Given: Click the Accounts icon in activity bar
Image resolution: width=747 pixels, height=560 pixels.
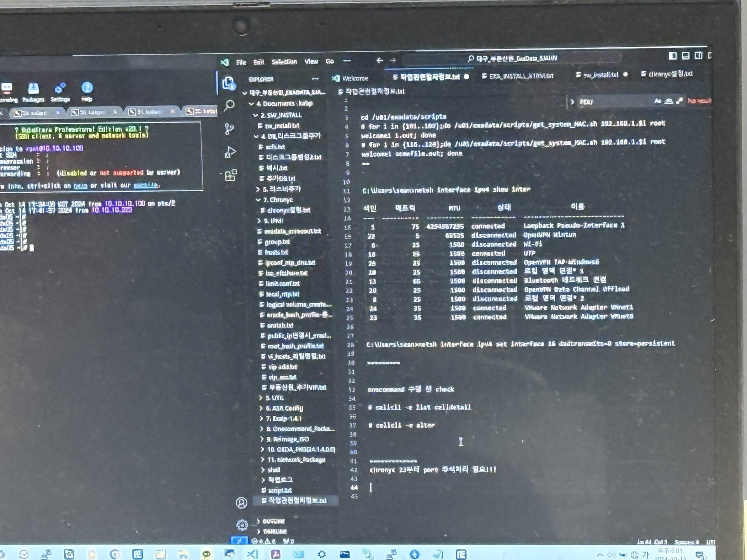Looking at the screenshot, I should tap(241, 503).
